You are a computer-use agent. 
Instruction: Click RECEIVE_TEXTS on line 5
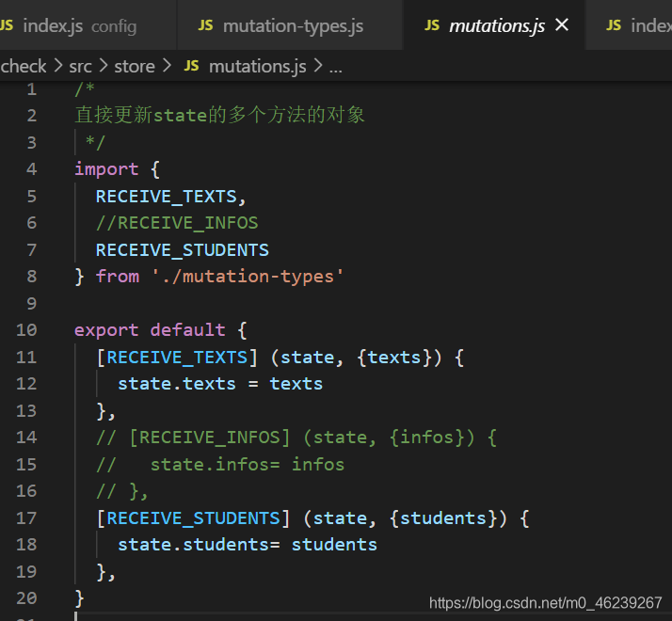pyautogui.click(x=167, y=197)
